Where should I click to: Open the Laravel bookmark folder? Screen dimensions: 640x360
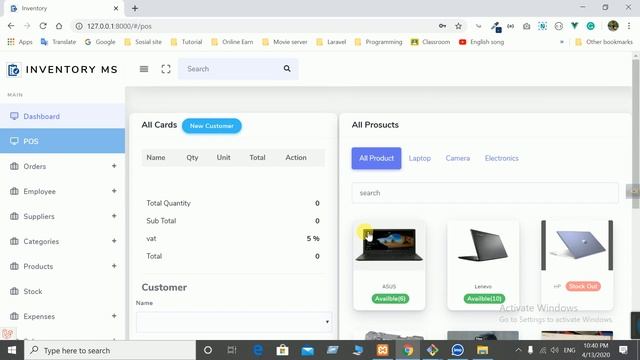tap(331, 42)
